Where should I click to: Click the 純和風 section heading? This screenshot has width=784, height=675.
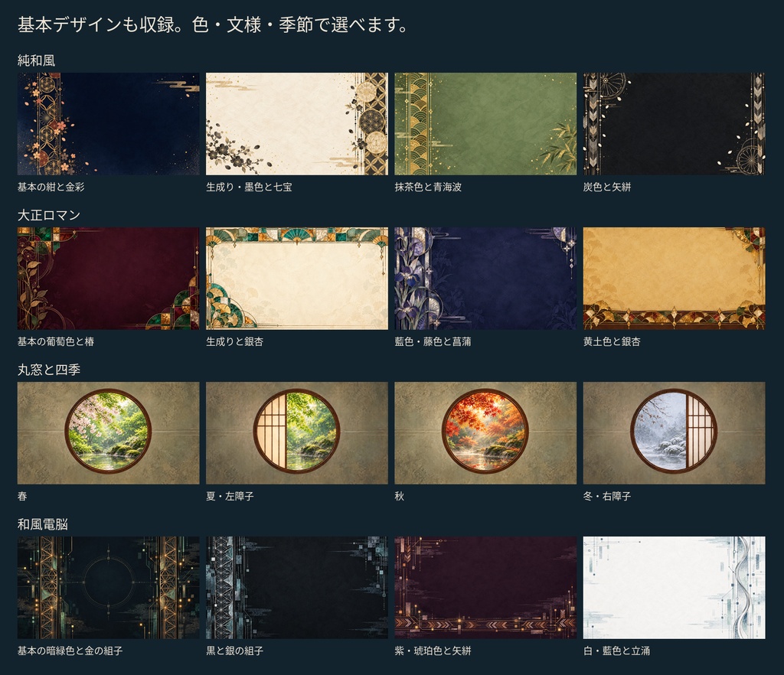point(36,60)
